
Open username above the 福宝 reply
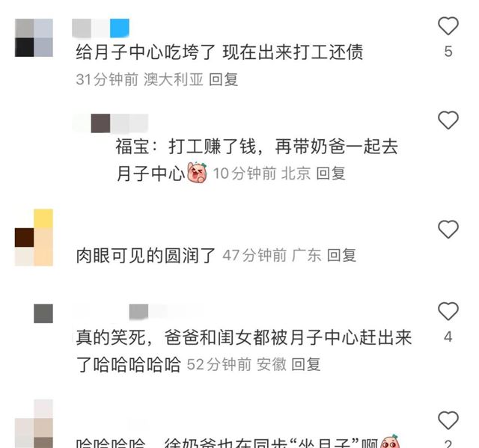(x=111, y=123)
